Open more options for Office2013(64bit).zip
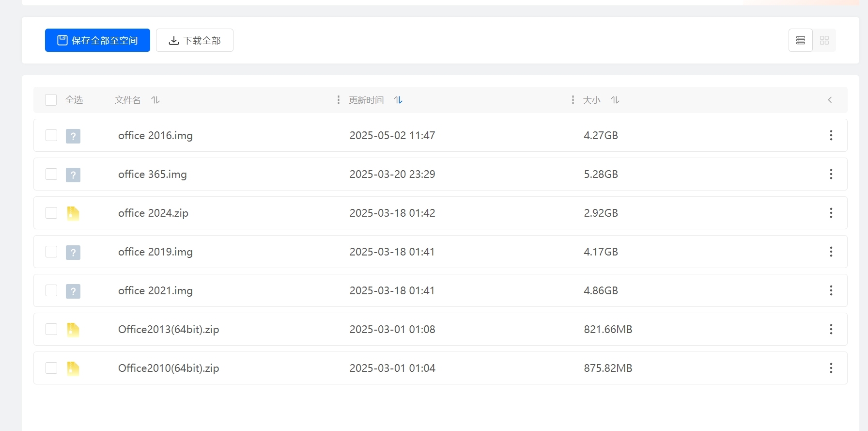This screenshot has height=431, width=868. pos(831,329)
